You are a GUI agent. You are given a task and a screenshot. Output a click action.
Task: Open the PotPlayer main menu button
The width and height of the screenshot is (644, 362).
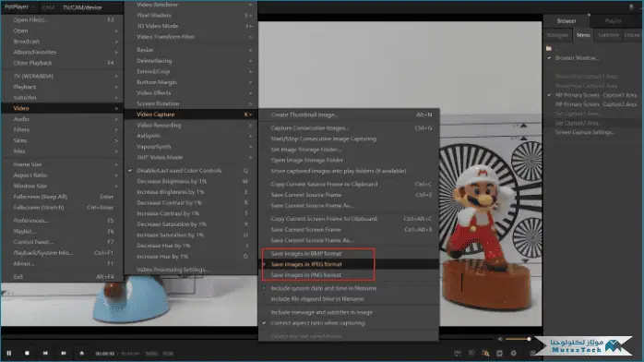tap(18, 7)
